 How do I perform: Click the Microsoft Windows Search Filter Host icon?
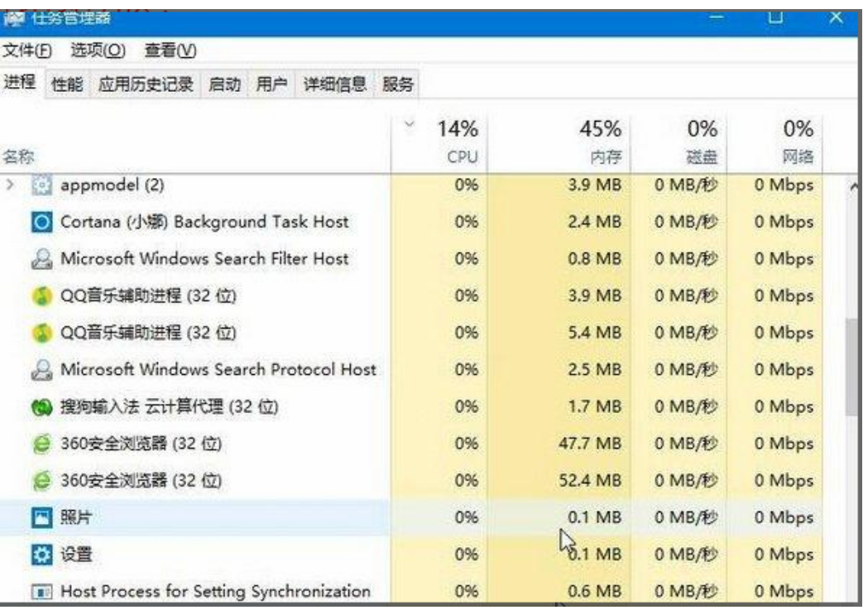click(x=42, y=259)
